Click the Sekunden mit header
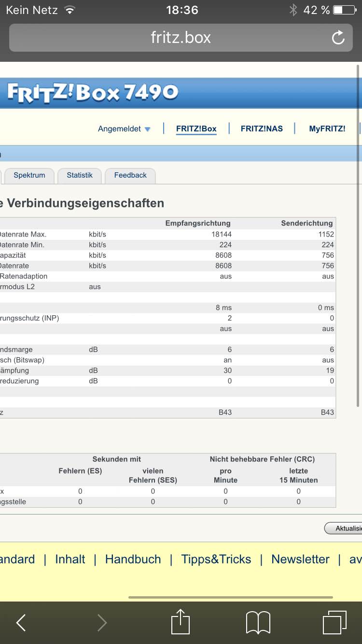362x644 pixels. (117, 459)
